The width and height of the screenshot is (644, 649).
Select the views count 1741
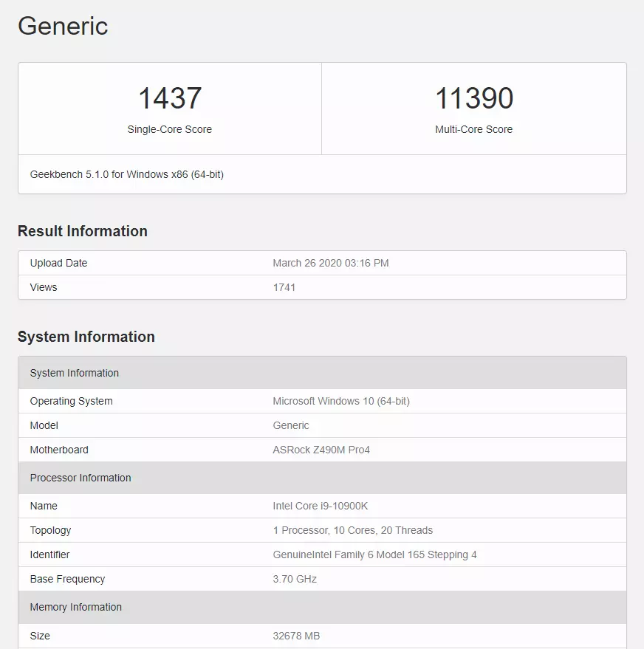pos(284,287)
